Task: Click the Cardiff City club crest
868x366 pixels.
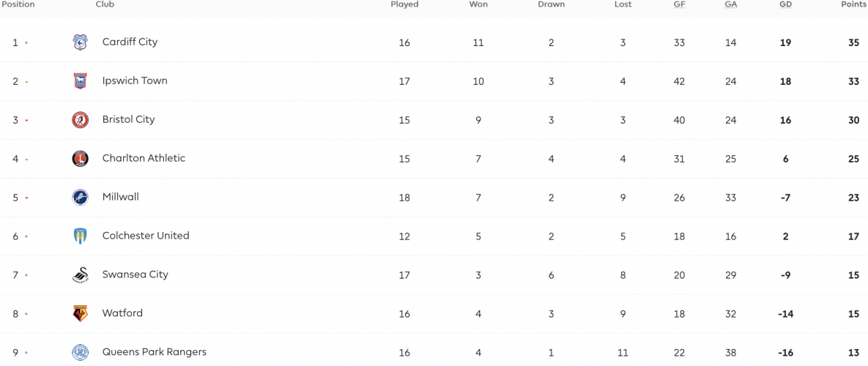Action: tap(81, 42)
